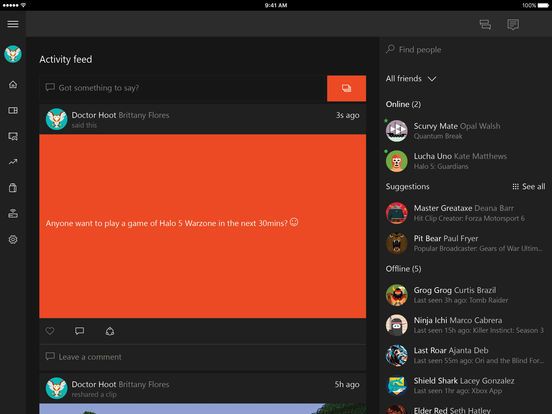
Task: Open Settings gear in the sidebar
Action: [x=13, y=239]
